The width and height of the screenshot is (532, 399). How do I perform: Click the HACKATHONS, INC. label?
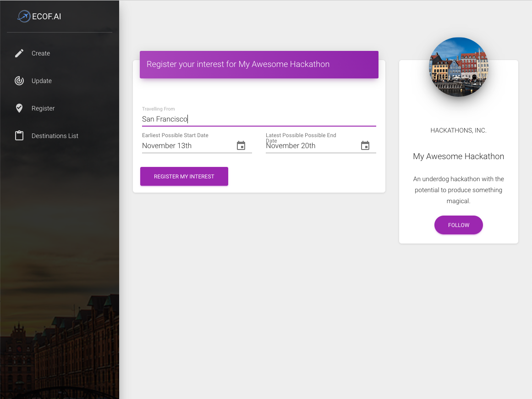tap(458, 130)
